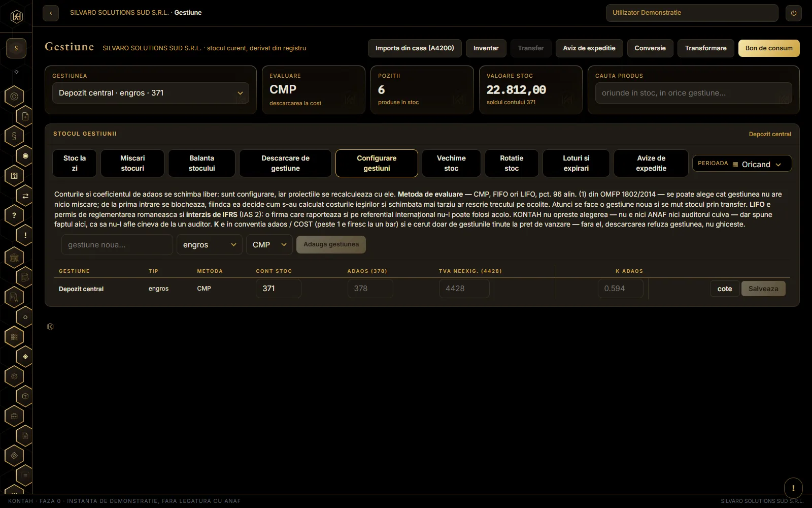Open the 'Avize de expeditie' tab
Viewport: 812px width, 508px height.
[x=651, y=163]
